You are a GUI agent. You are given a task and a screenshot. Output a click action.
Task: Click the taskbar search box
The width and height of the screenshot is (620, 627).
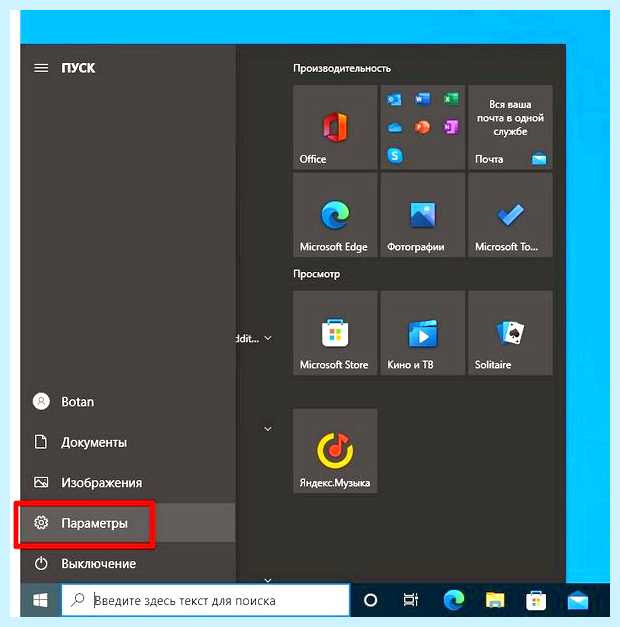point(206,600)
